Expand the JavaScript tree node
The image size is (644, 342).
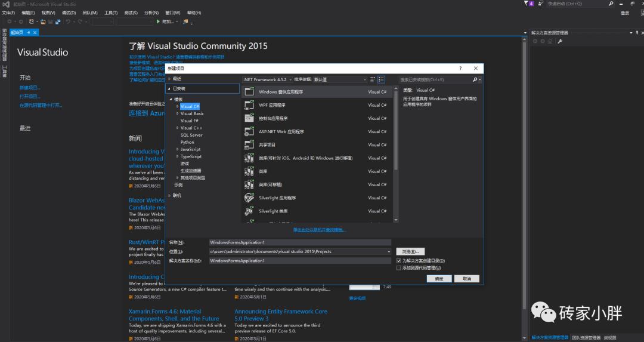[x=178, y=149]
